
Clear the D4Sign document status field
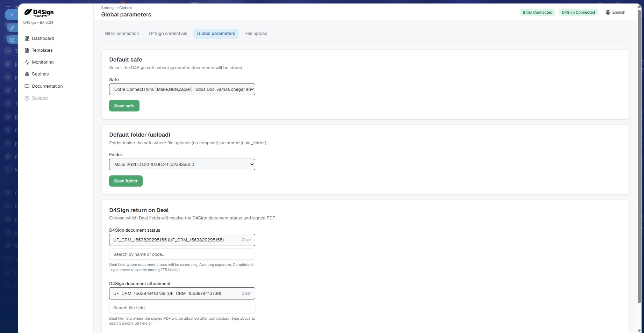coord(246,240)
